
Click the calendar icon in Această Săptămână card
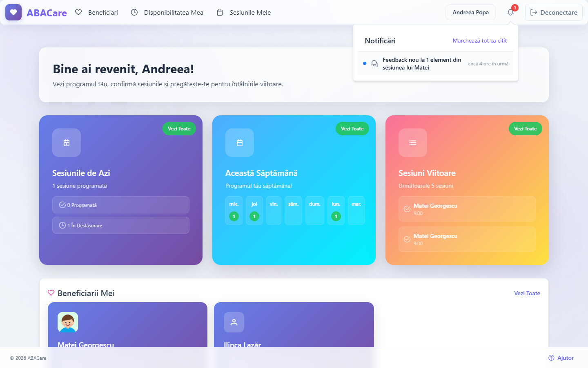coord(240,143)
